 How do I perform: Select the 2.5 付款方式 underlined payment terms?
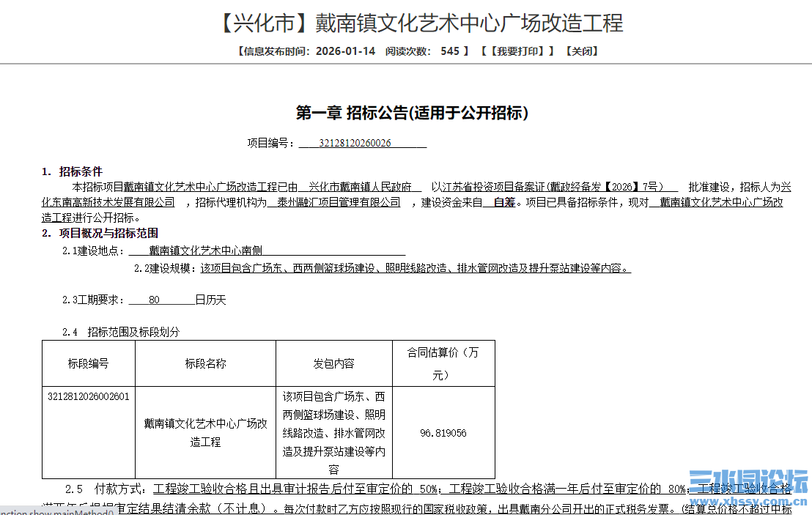point(293,484)
